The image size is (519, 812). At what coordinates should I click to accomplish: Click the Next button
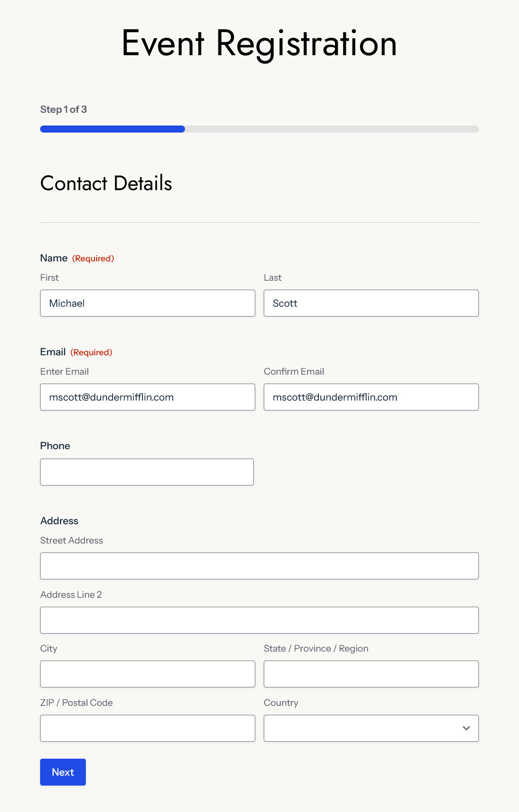(x=63, y=772)
